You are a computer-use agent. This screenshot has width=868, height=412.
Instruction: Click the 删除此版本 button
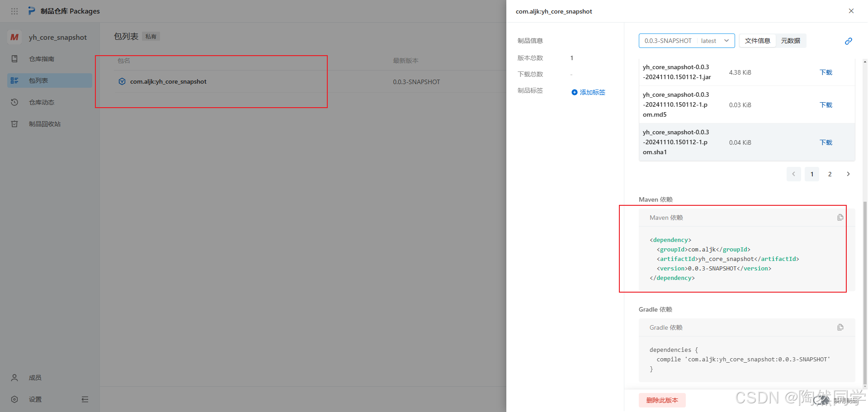[x=662, y=400]
